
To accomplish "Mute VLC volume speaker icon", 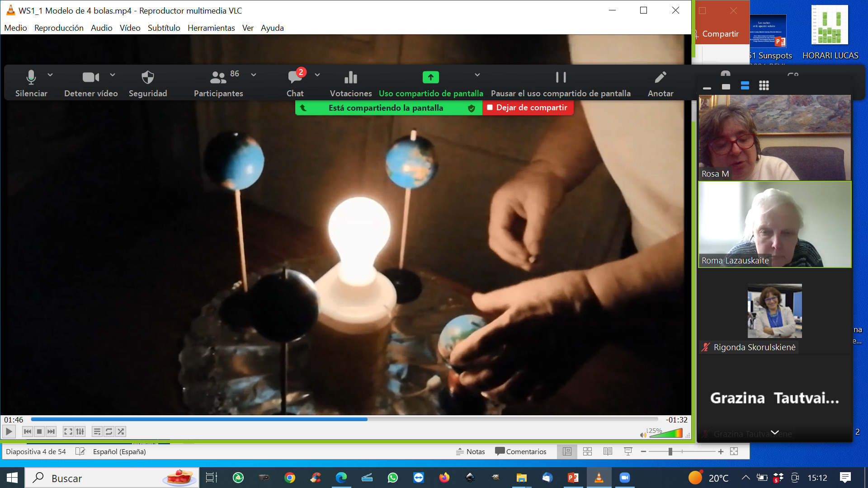I will click(x=642, y=435).
